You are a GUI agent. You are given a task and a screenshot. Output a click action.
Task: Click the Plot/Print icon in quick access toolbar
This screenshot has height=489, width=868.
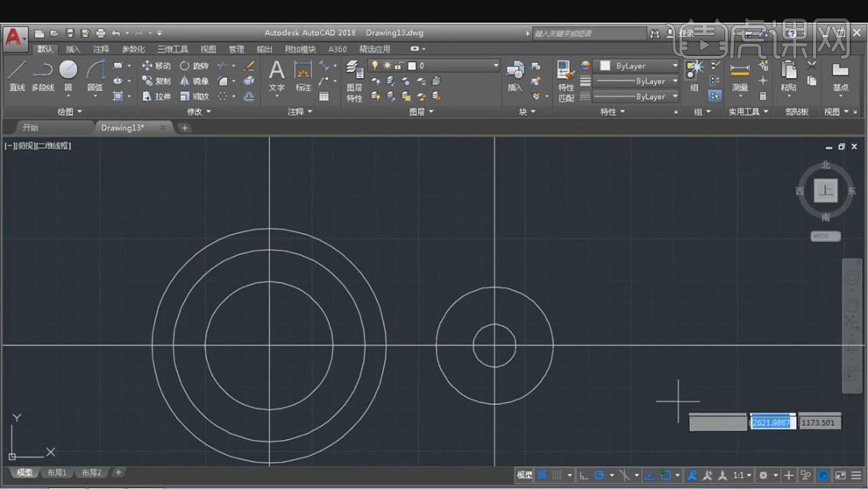100,33
